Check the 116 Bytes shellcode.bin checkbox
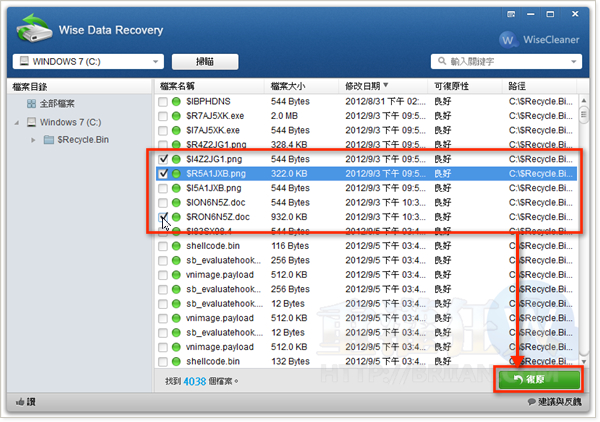 point(163,246)
